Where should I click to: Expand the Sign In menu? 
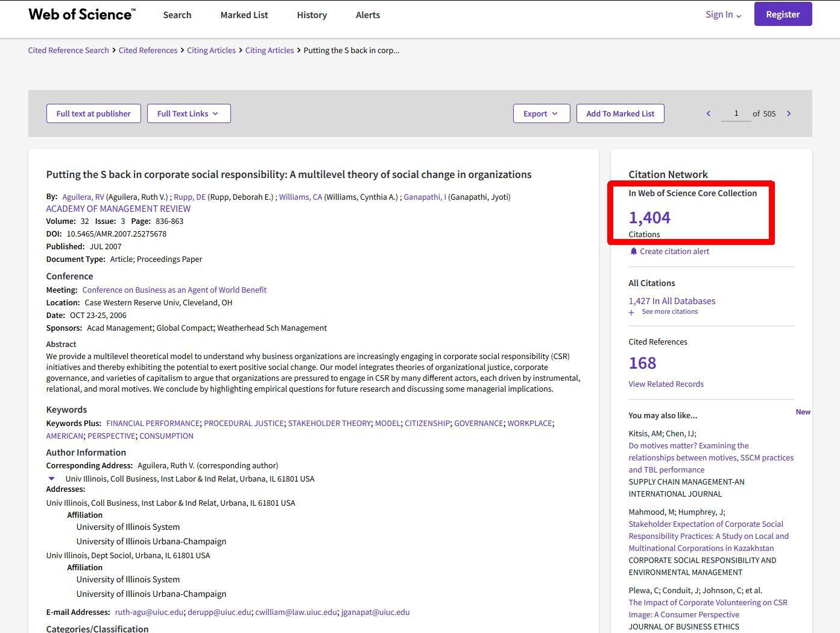(x=723, y=14)
